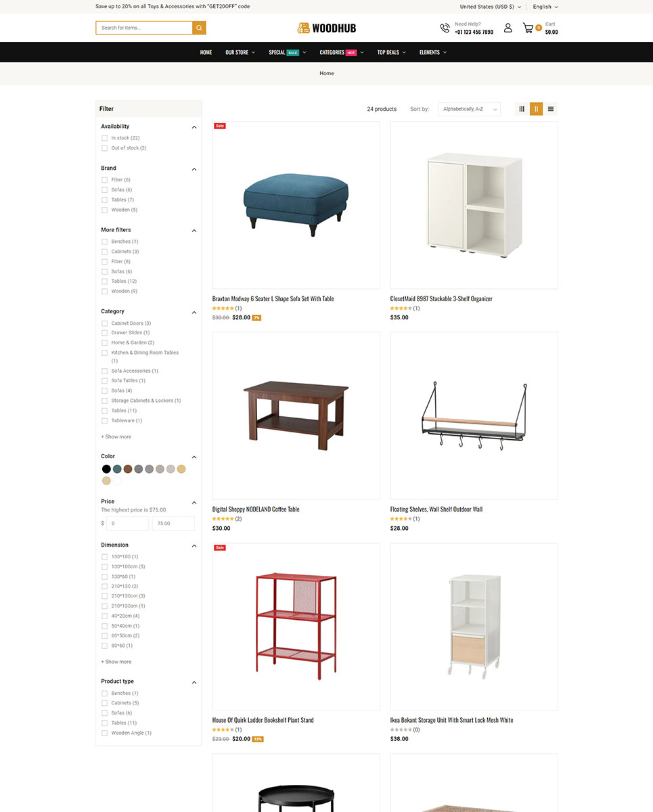The height and width of the screenshot is (812, 653).
Task: Check the In stock filter
Action: click(105, 138)
